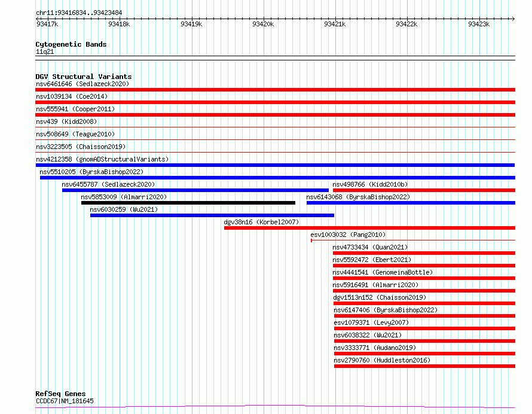Screen dimensions: 532x414
Task: Click the red bar under nsv2790760
Action: point(425,366)
